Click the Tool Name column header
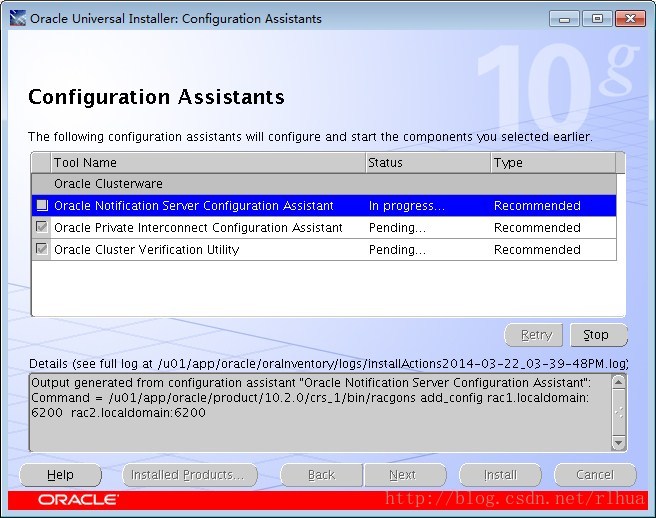 pyautogui.click(x=208, y=163)
